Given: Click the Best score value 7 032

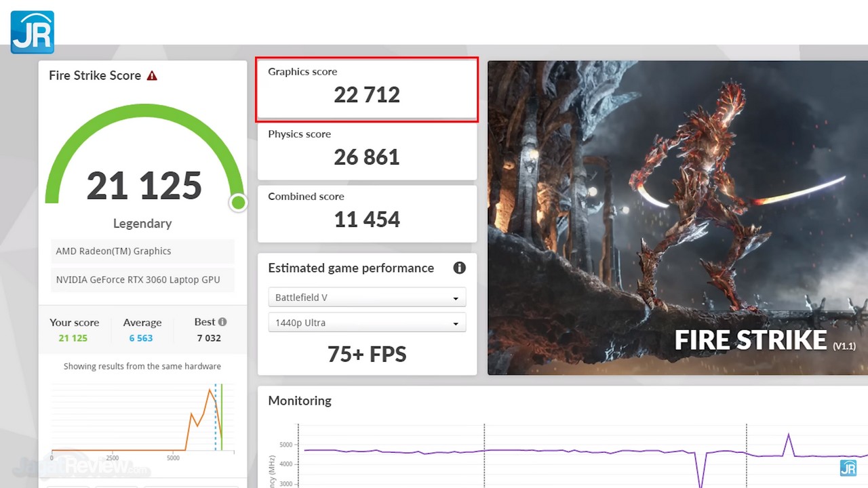Looking at the screenshot, I should pyautogui.click(x=209, y=338).
